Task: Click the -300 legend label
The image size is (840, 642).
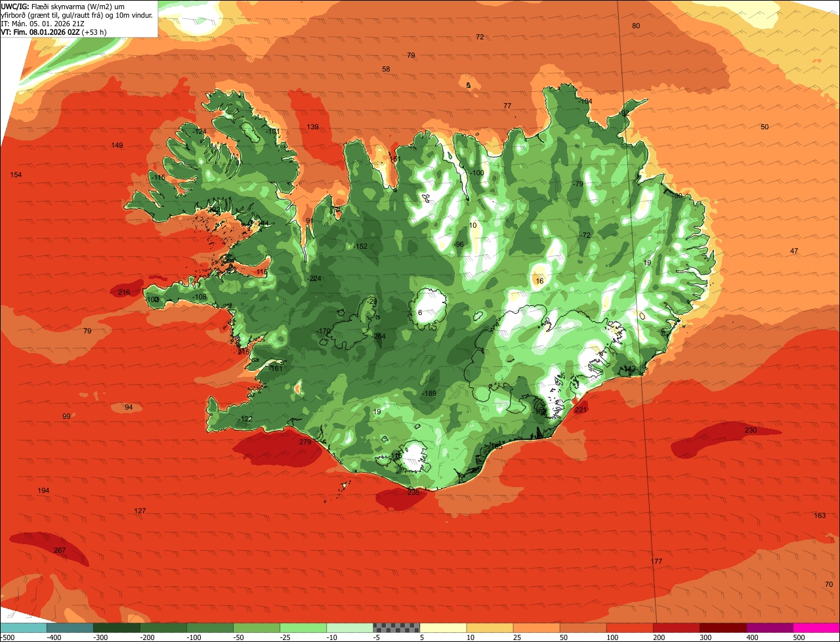Action: click(100, 637)
